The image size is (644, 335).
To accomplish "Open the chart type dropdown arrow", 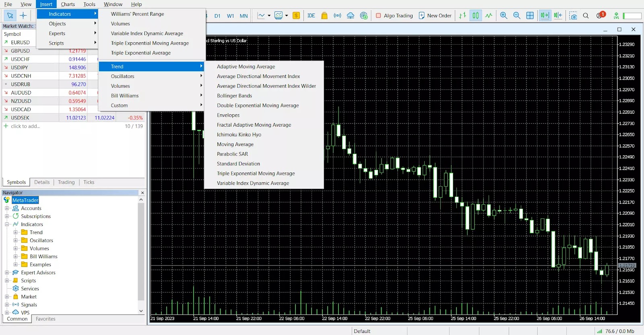I will (x=269, y=16).
